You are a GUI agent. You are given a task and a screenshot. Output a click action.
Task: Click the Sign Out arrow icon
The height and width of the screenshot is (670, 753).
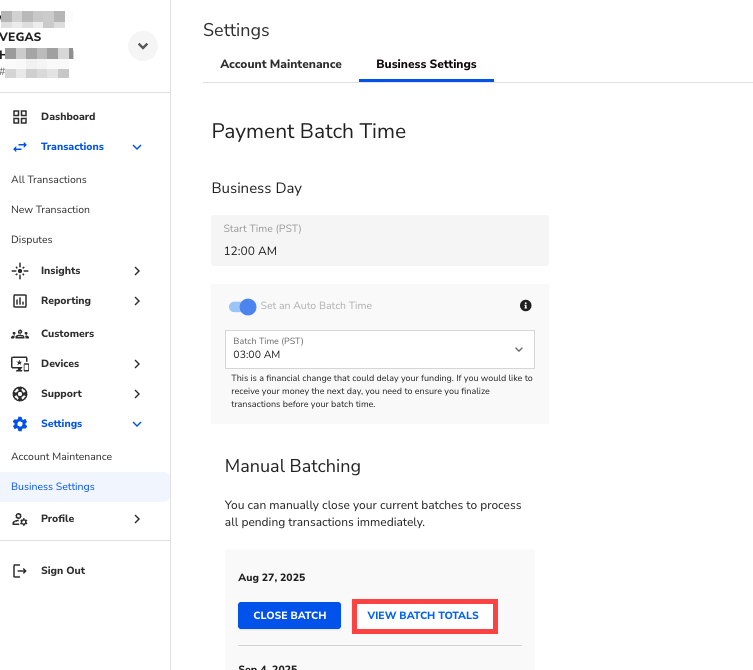pos(20,571)
